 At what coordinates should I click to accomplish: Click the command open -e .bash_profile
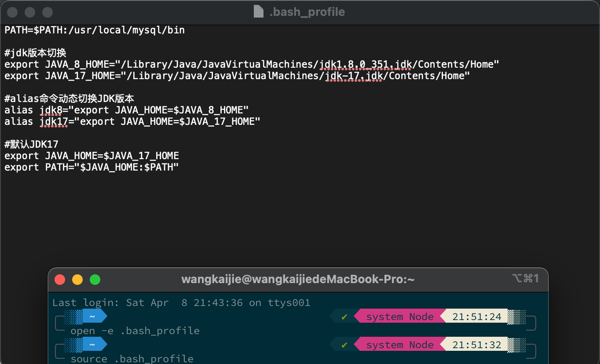coord(135,331)
